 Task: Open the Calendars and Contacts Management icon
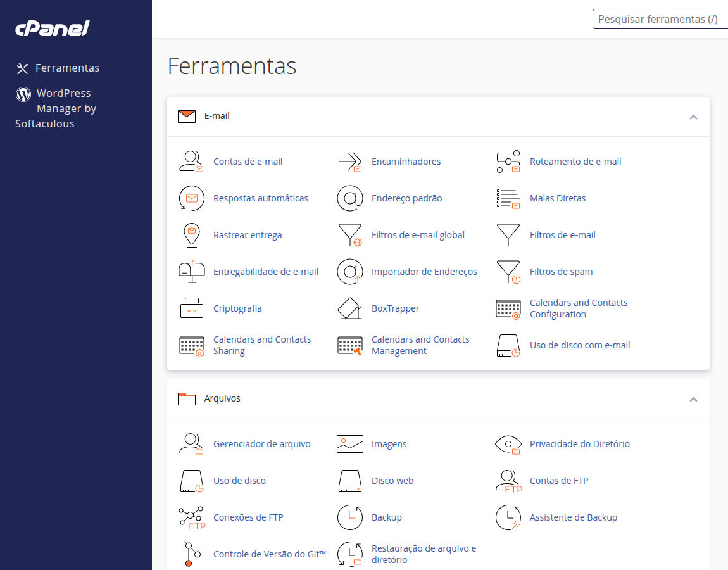pyautogui.click(x=350, y=346)
